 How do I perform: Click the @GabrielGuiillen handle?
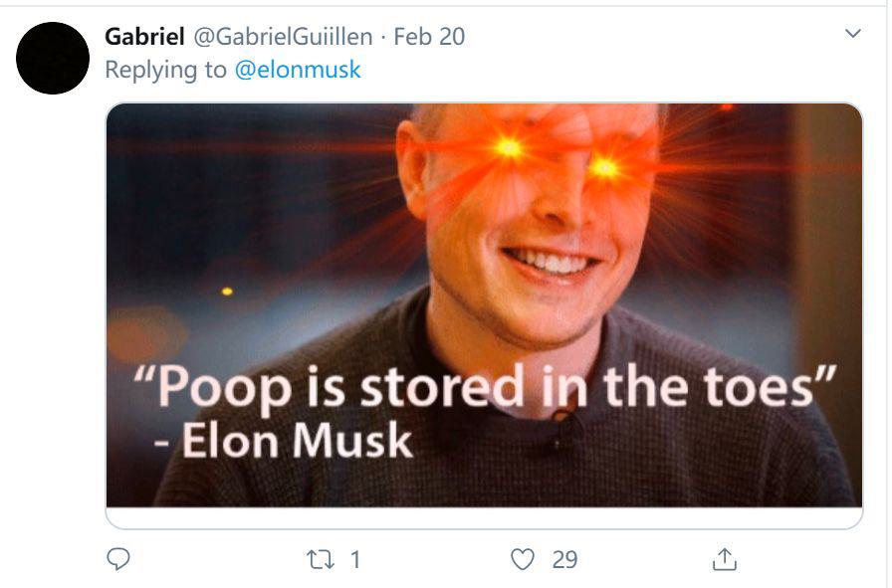pyautogui.click(x=282, y=37)
